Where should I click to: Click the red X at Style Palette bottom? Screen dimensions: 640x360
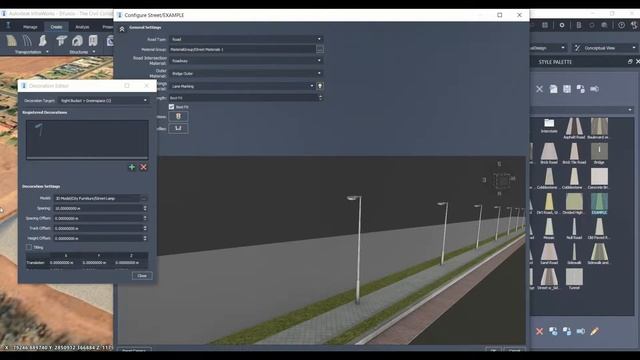click(540, 331)
